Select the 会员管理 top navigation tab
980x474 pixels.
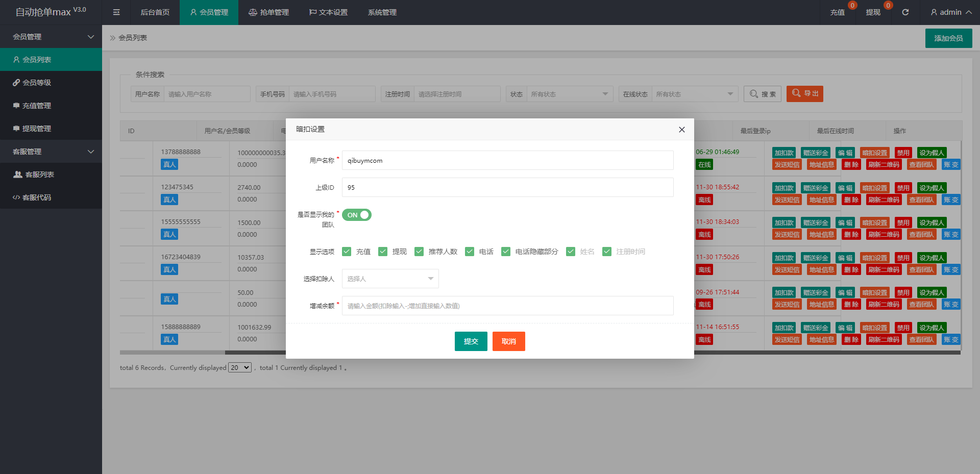pos(209,12)
